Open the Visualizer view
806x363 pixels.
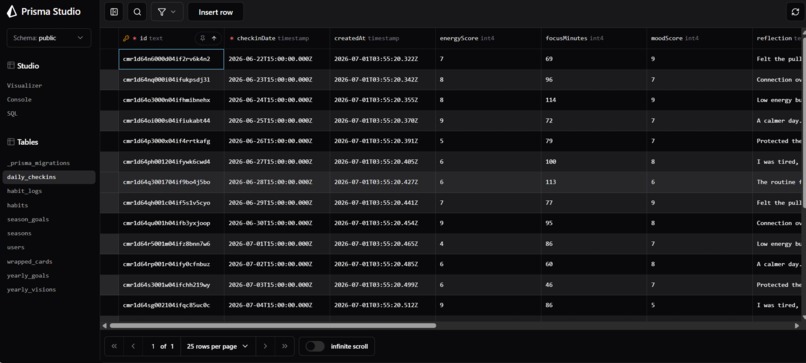click(24, 85)
